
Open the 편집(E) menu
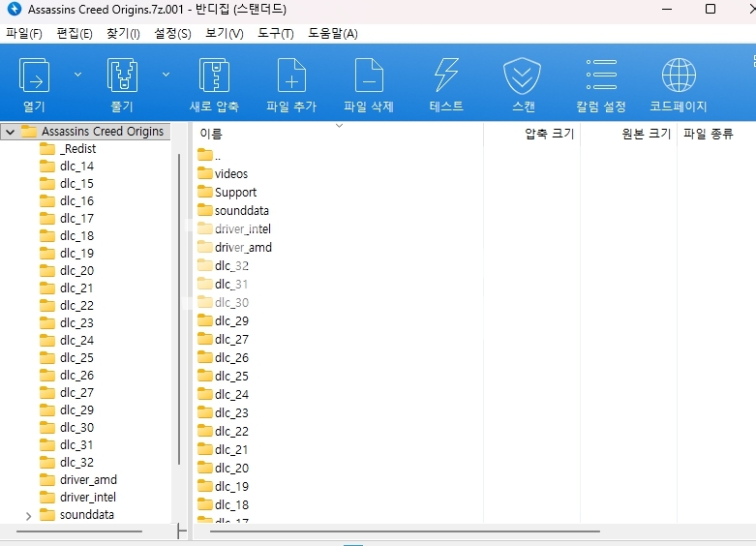coord(75,34)
